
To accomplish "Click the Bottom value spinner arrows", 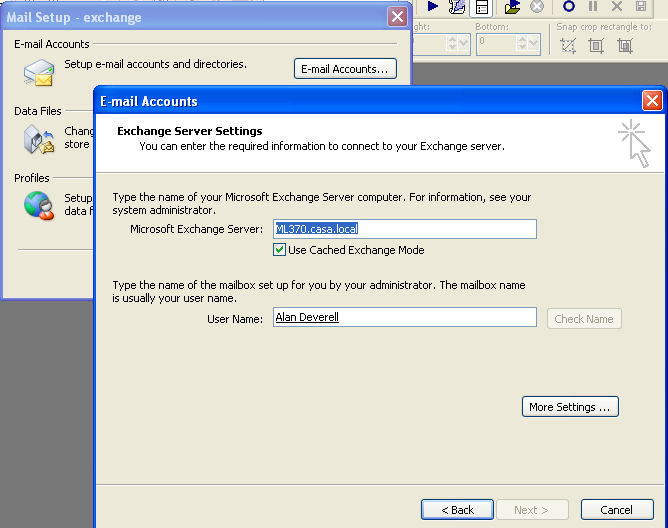I will [x=522, y=43].
